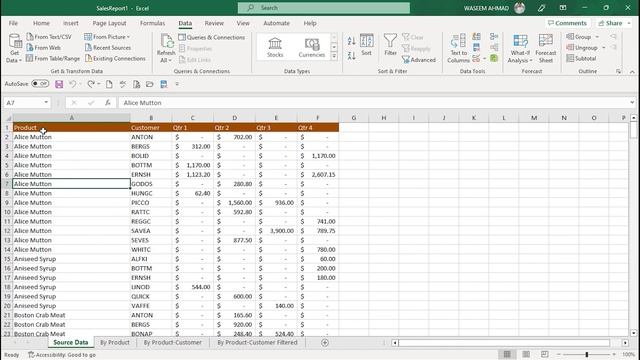Viewport: 640px width, 360px height.
Task: Go to the By Product sheet tab
Action: pos(115,342)
